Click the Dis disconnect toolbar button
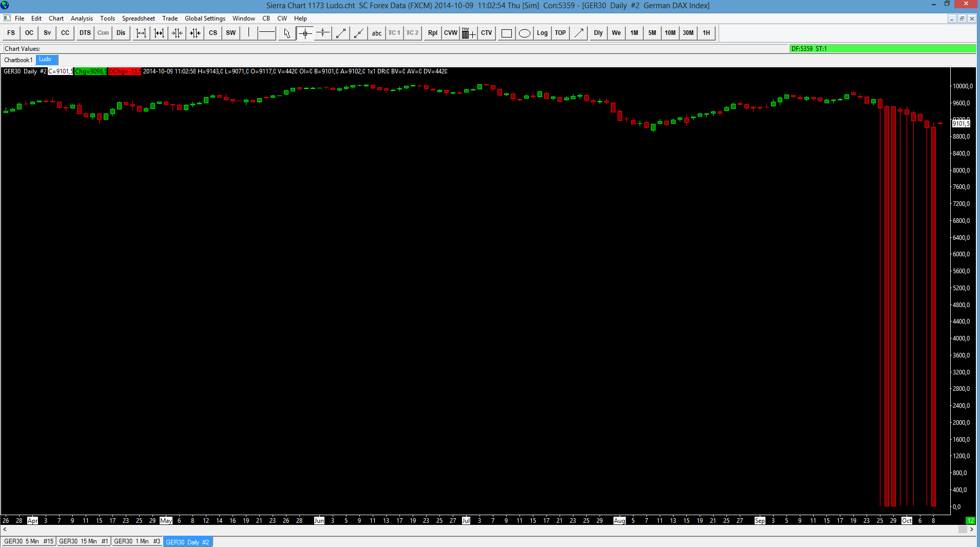This screenshot has width=980, height=547. point(121,33)
